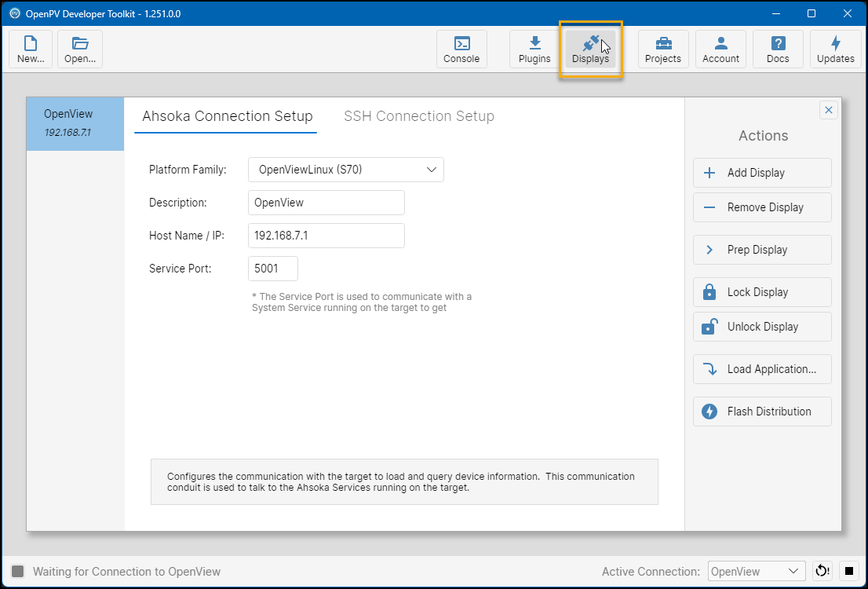This screenshot has width=868, height=589.
Task: Click the 'Waiting for Connection to OpenView' status text
Action: pos(127,572)
